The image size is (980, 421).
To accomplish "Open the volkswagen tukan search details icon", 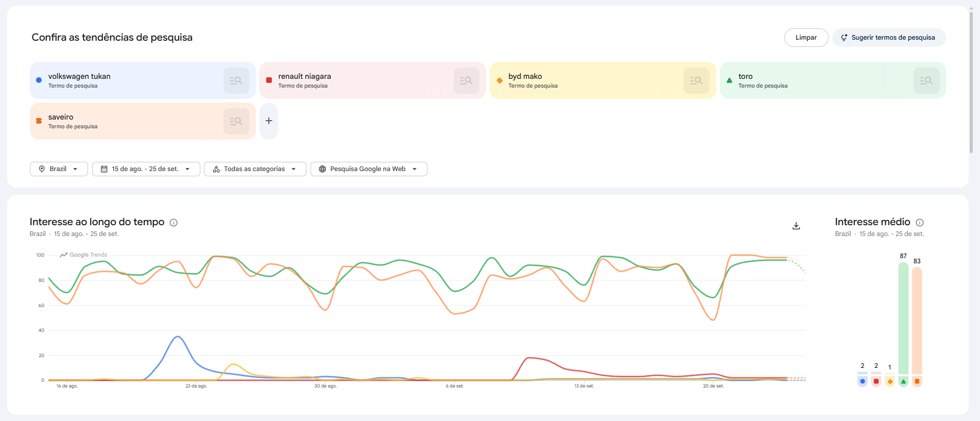I will click(x=236, y=80).
